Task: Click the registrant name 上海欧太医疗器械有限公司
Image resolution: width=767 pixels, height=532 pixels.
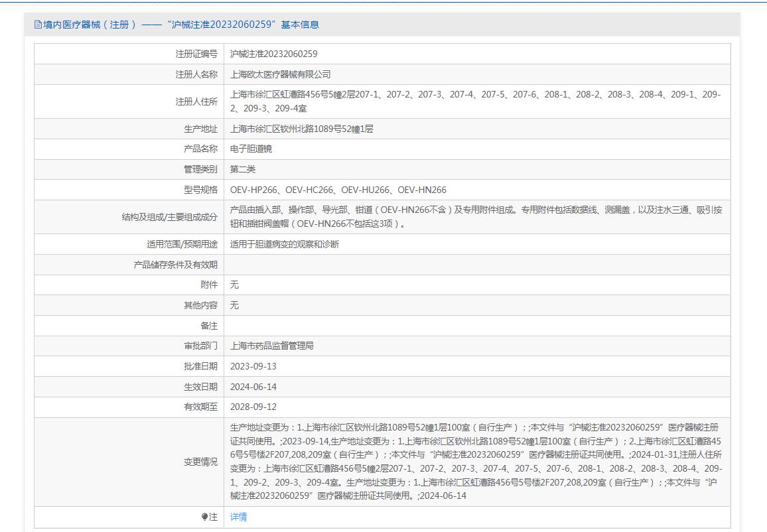Action: (280, 74)
